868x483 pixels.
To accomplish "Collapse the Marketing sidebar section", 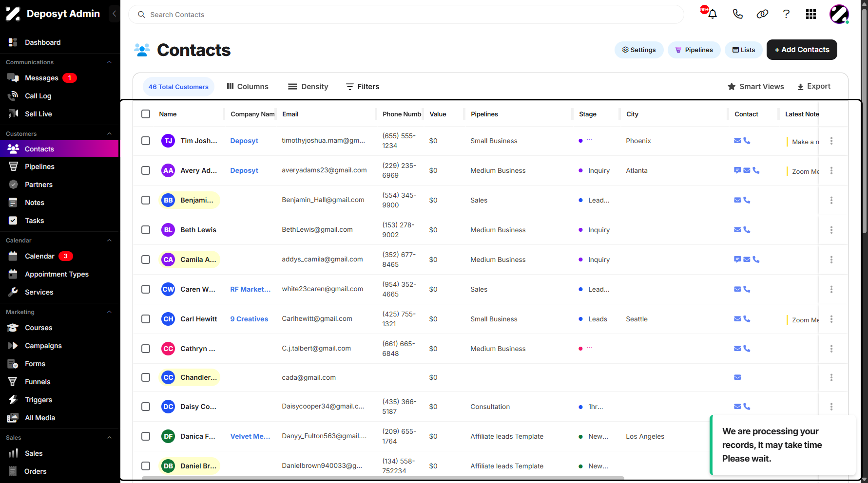I will pyautogui.click(x=109, y=312).
